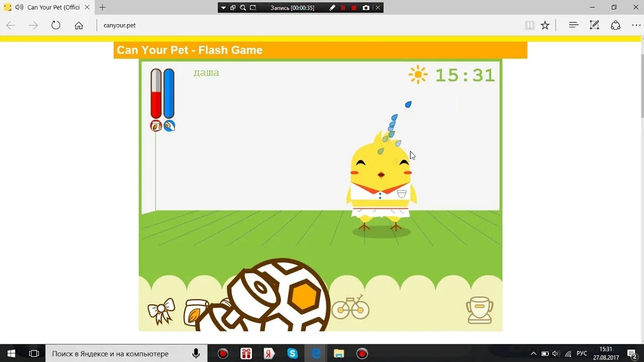644x362 pixels.
Task: Click the Edge share icon
Action: (615, 25)
